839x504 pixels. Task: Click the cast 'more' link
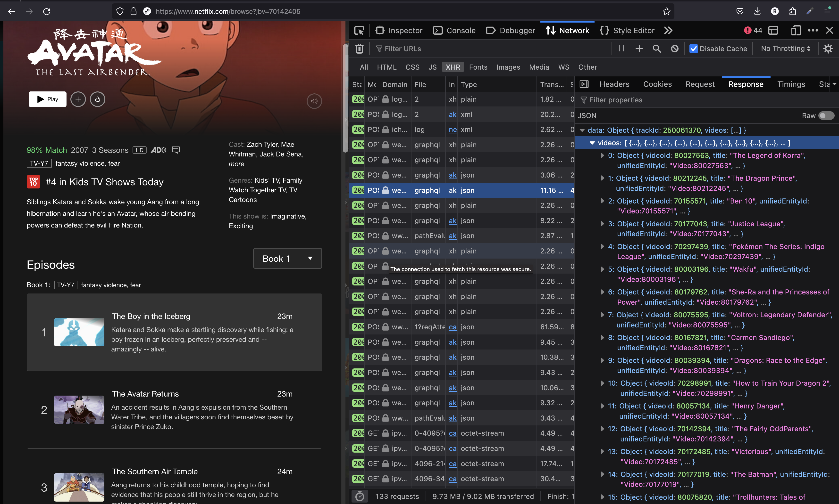pyautogui.click(x=236, y=164)
